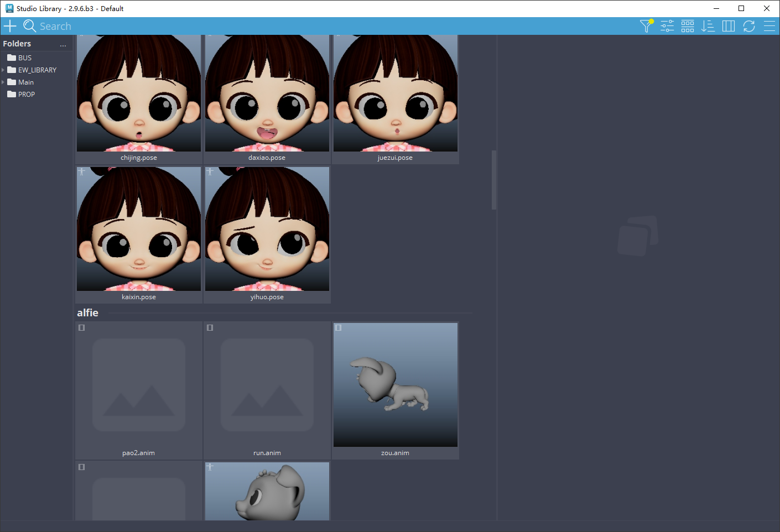The image size is (780, 532).
Task: Select the pao2.anim item
Action: coord(139,390)
